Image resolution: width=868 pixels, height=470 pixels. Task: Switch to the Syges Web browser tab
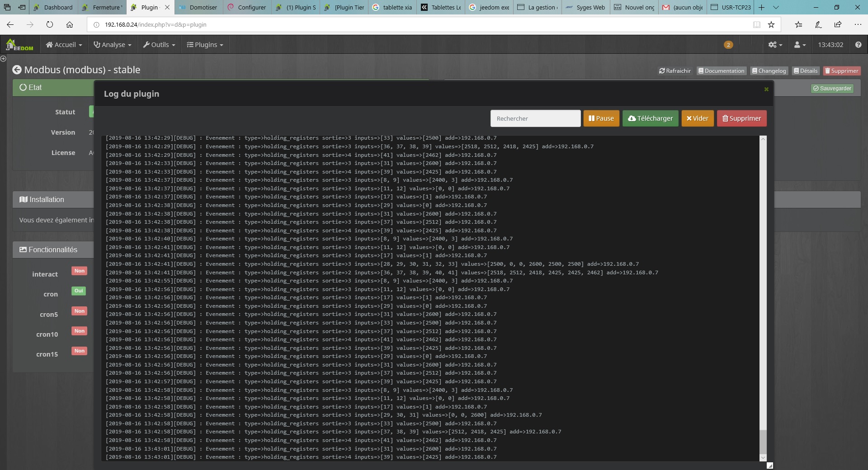click(586, 7)
